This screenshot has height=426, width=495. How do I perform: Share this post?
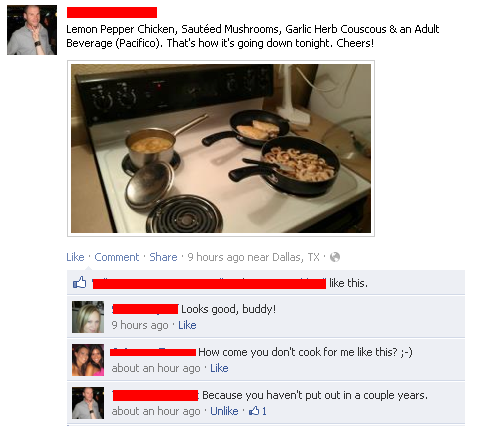[x=163, y=257]
